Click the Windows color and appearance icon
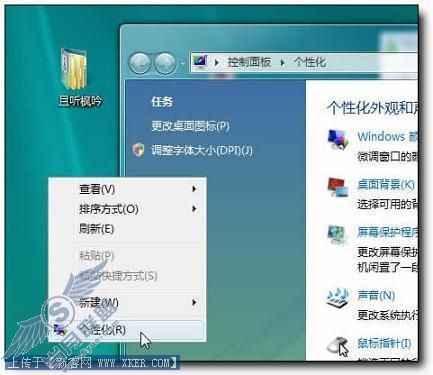The image size is (433, 375). tap(338, 139)
